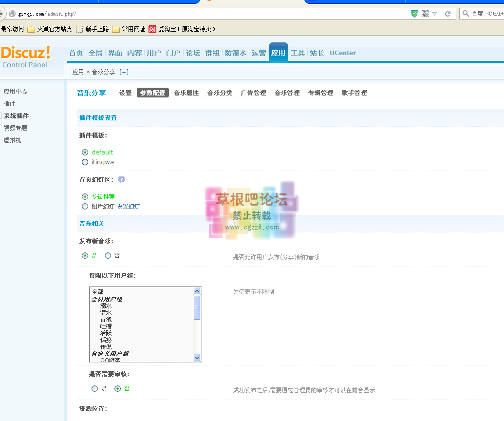Expand the [+] next to 音乐分享 breadcrumb
Image resolution: width=504 pixels, height=421 pixels.
coord(124,72)
